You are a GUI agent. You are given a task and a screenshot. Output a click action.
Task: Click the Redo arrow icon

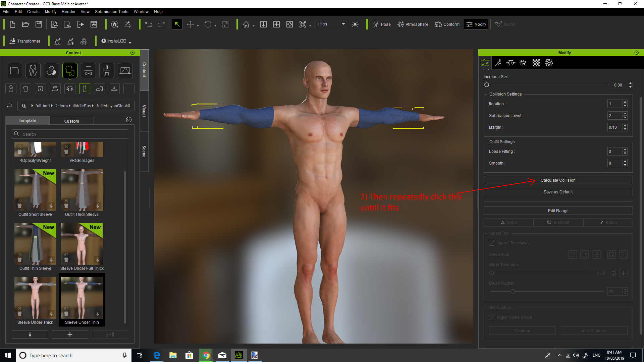coord(161,24)
